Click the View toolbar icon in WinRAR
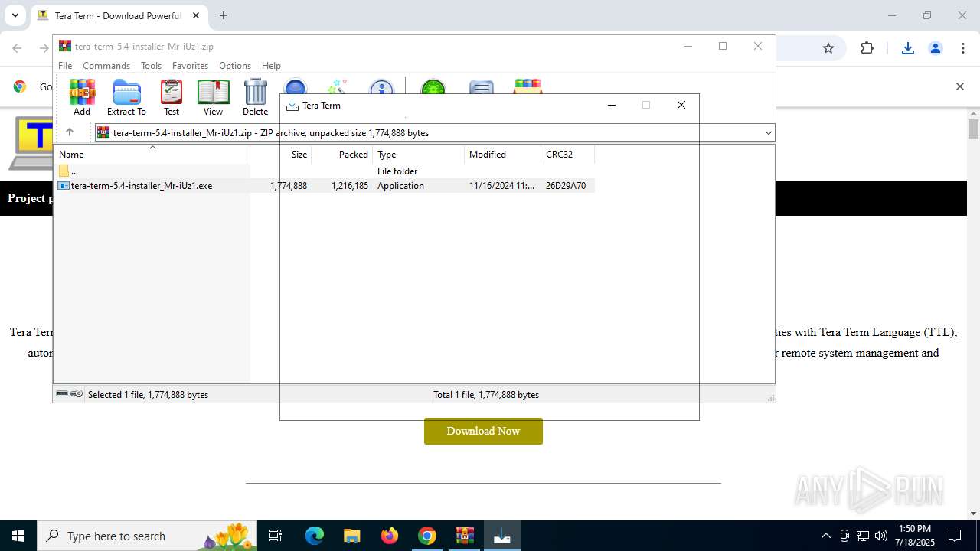The image size is (980, 551). click(x=213, y=97)
